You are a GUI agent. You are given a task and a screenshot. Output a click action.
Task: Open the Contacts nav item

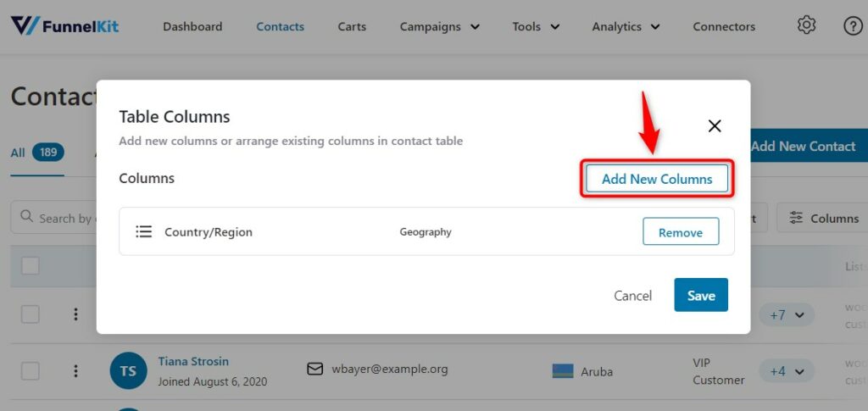tap(280, 26)
